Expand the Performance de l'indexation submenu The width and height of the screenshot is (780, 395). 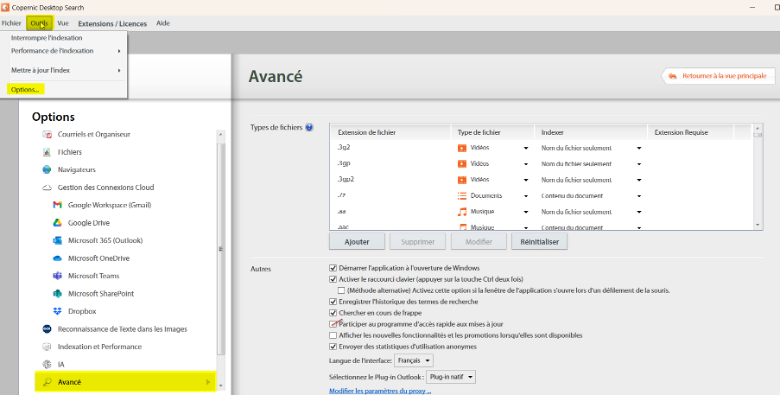point(64,51)
